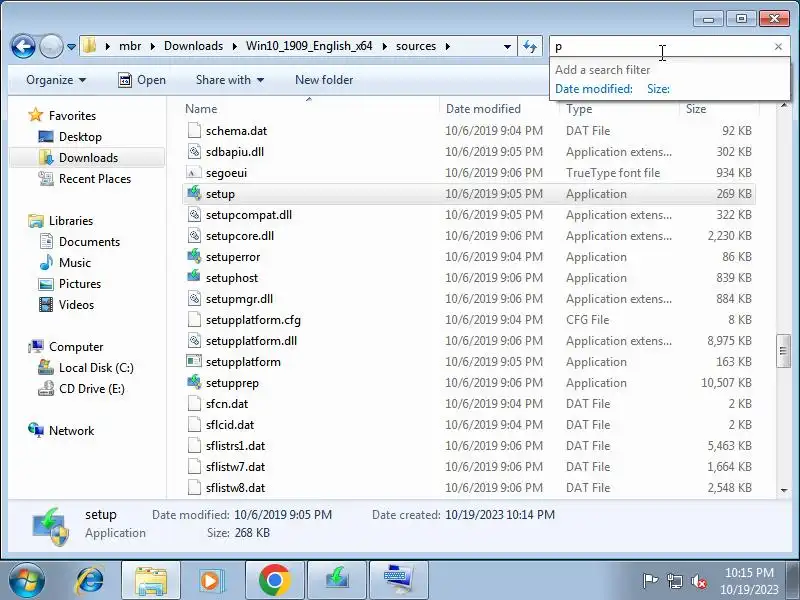
Task: Click the muted volume tray icon
Action: pos(698,581)
